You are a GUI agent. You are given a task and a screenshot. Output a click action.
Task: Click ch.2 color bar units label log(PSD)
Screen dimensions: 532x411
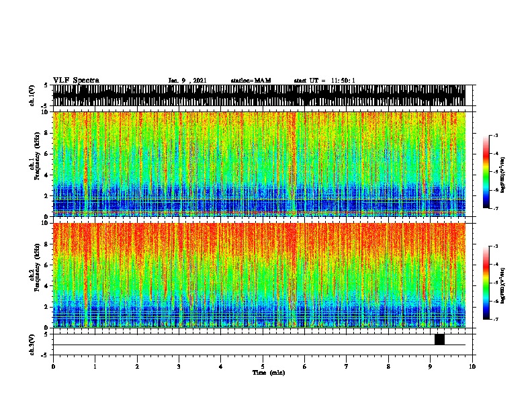click(x=503, y=285)
